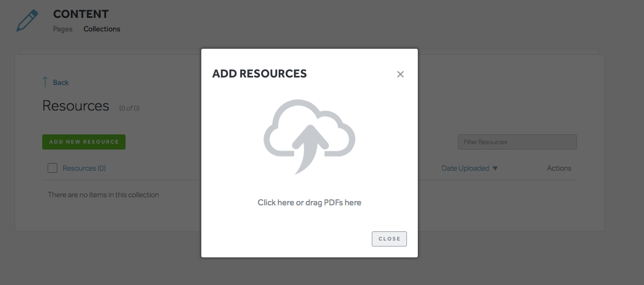
Task: Click the Add New Resource button
Action: click(84, 142)
